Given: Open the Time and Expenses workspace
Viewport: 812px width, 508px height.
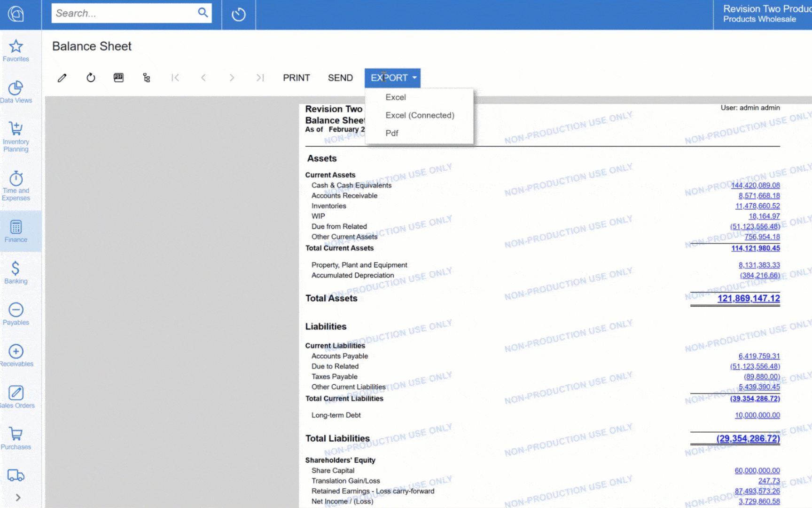Looking at the screenshot, I should (16, 186).
